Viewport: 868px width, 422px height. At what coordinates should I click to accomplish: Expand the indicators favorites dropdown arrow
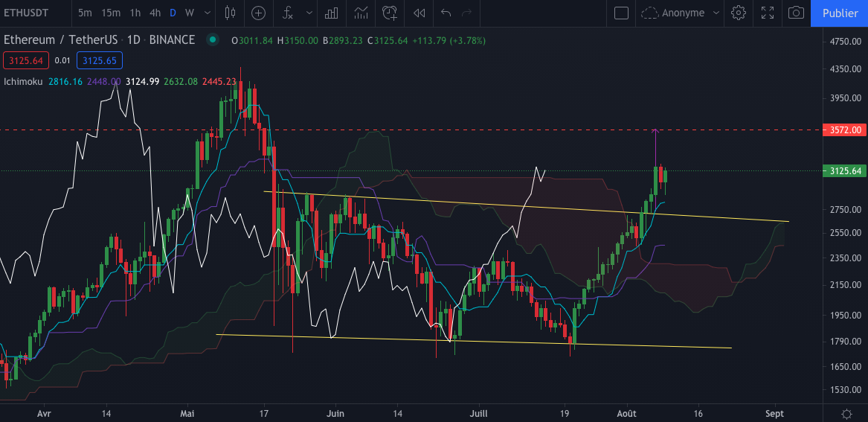(x=308, y=13)
